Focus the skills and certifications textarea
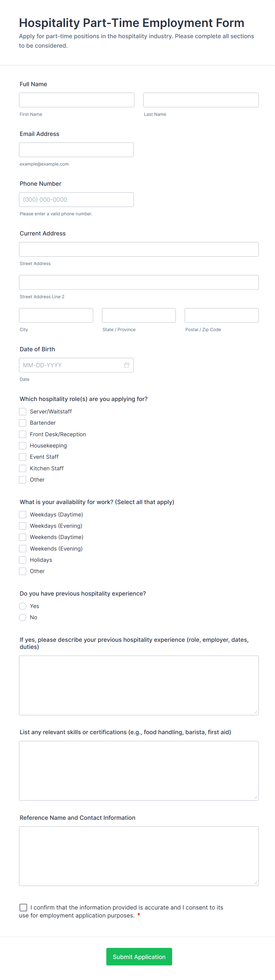Image resolution: width=275 pixels, height=980 pixels. [x=139, y=770]
